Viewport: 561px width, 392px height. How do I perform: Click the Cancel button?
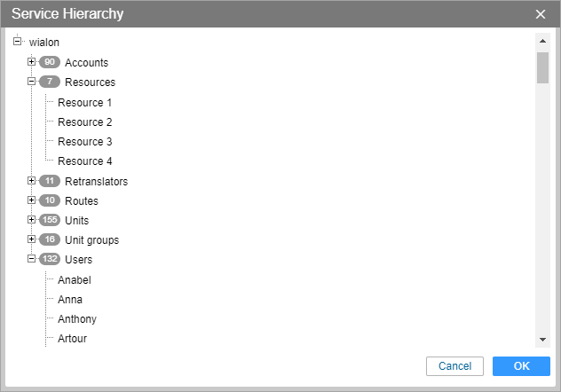click(x=454, y=366)
